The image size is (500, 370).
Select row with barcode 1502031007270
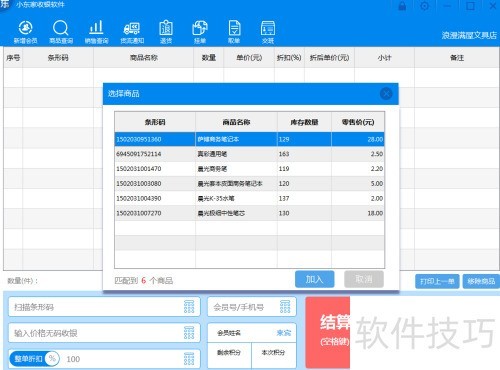(x=249, y=213)
